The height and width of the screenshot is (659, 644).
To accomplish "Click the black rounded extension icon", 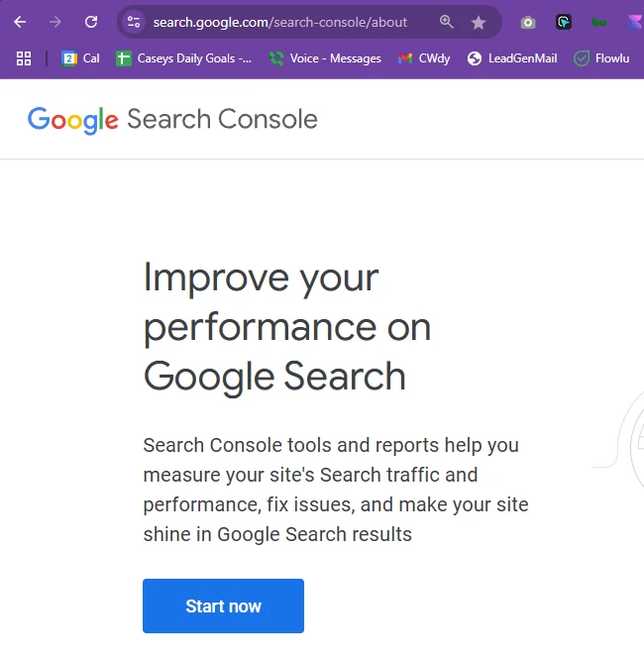I will tap(564, 22).
